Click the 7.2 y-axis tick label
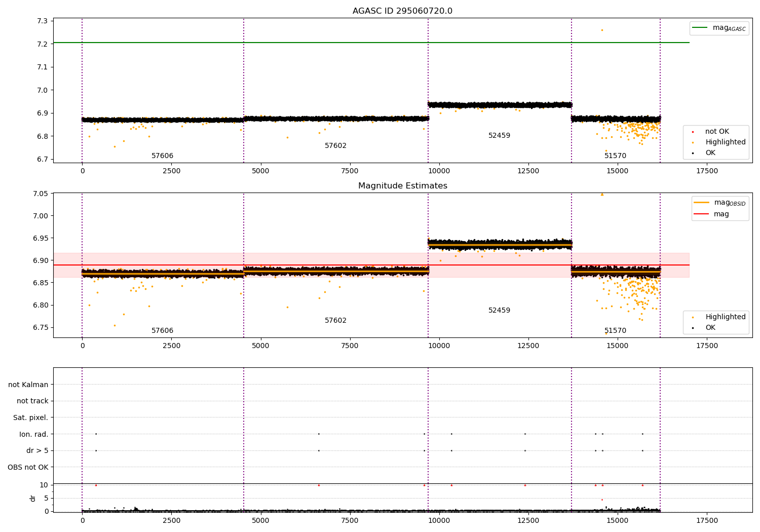This screenshot has width=760, height=532. pyautogui.click(x=42, y=44)
